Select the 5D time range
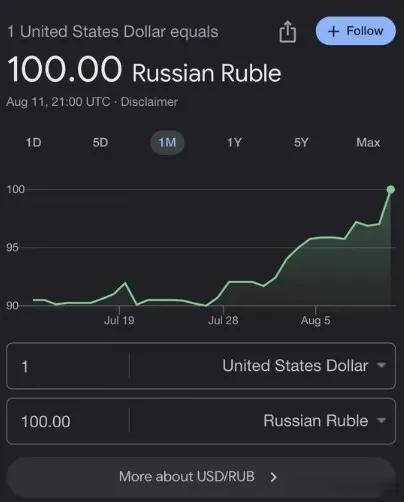This screenshot has width=404, height=502. pyautogui.click(x=100, y=143)
